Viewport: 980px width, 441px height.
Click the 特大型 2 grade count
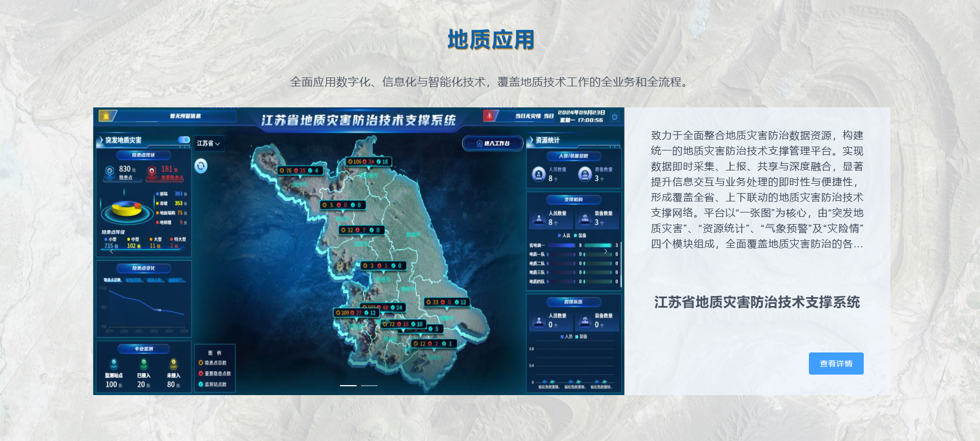click(178, 243)
